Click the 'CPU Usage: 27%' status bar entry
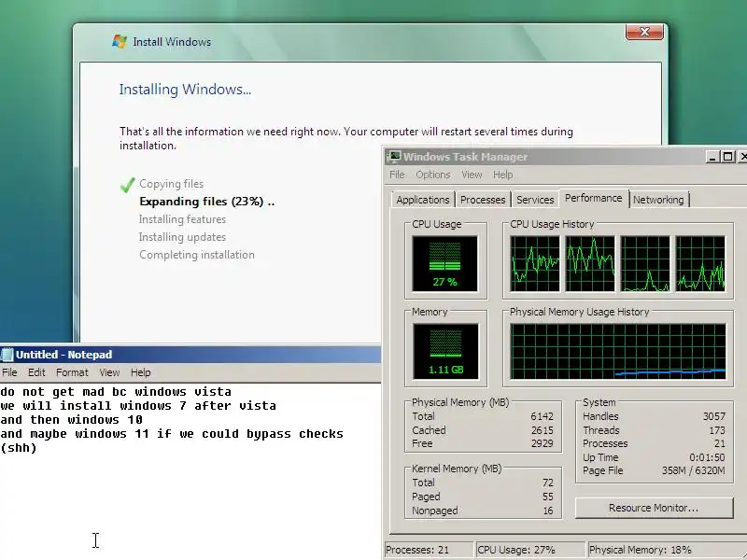 [529, 550]
